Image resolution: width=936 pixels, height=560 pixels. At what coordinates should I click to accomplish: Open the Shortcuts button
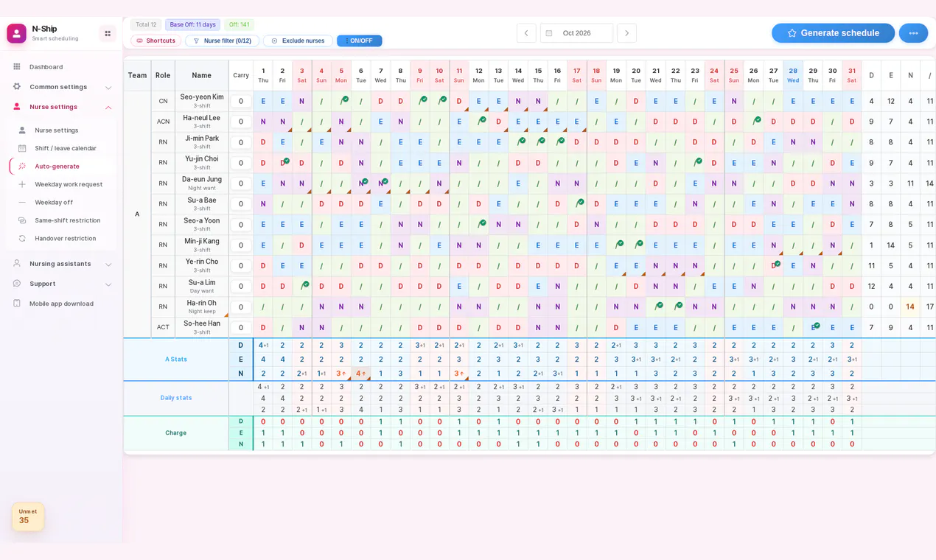tap(156, 41)
